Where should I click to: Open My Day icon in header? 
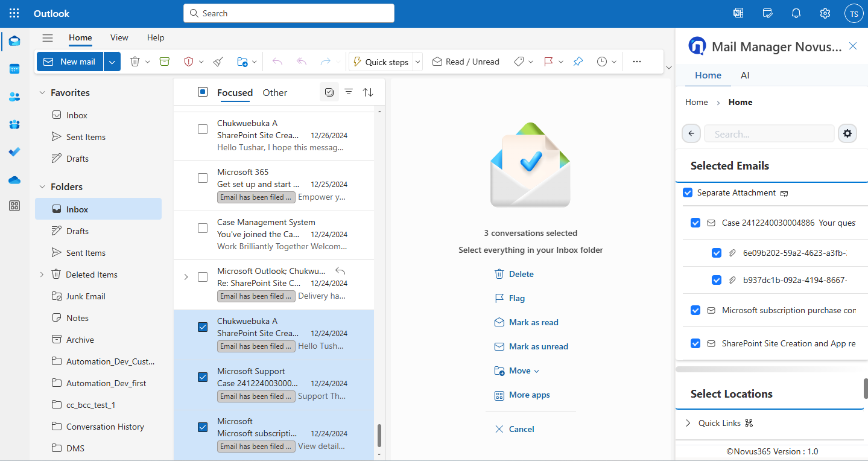tap(767, 13)
